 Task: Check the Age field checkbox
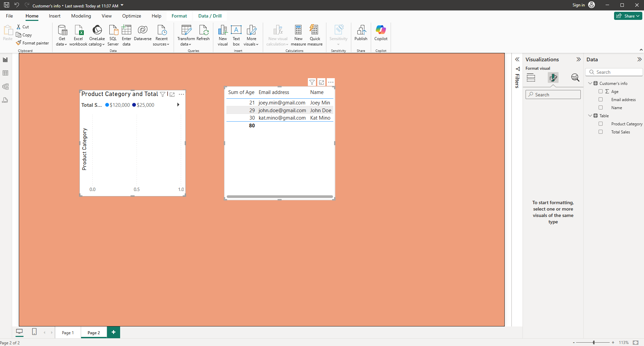click(601, 91)
